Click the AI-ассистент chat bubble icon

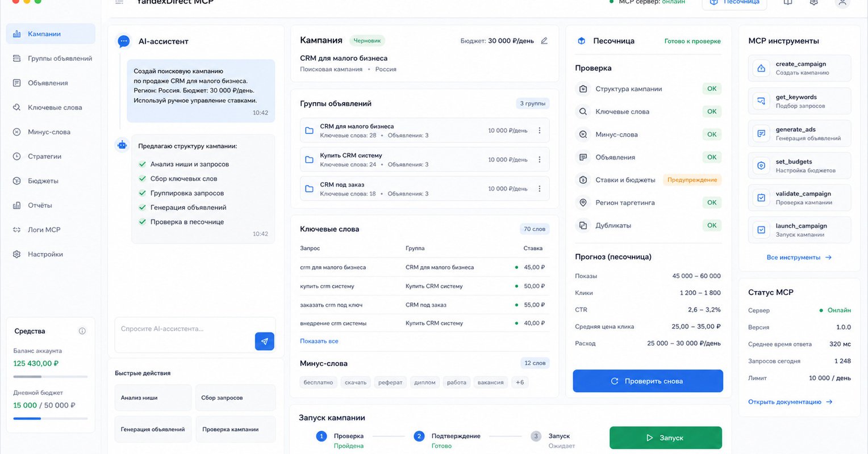click(x=123, y=41)
